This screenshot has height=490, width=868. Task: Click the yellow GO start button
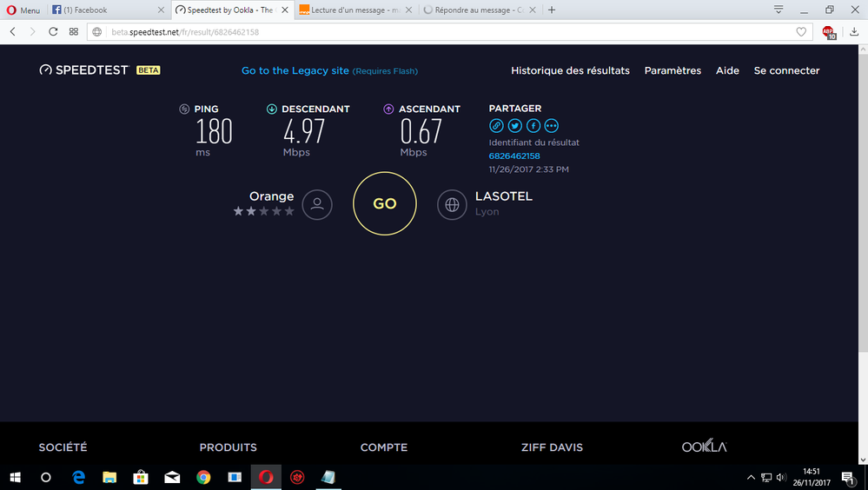tap(384, 204)
